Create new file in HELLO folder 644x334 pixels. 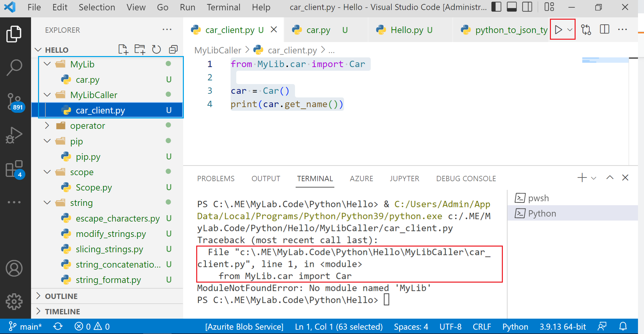coord(123,50)
